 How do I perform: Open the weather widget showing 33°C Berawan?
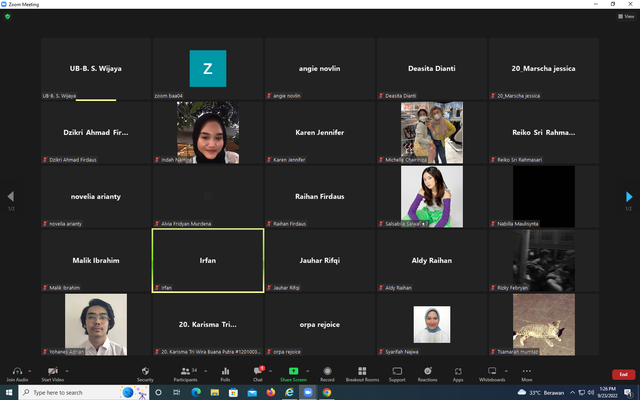point(540,393)
